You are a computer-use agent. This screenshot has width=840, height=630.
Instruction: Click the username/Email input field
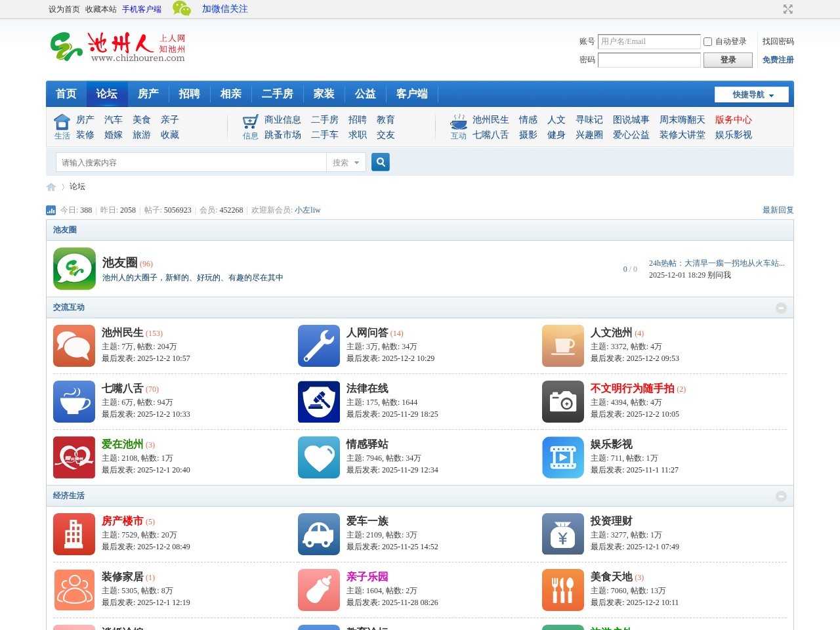649,41
